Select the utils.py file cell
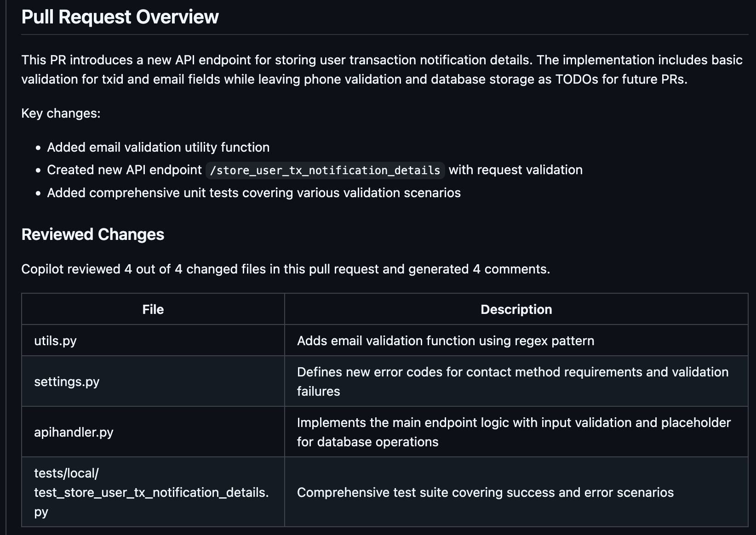The image size is (756, 535). 56,341
